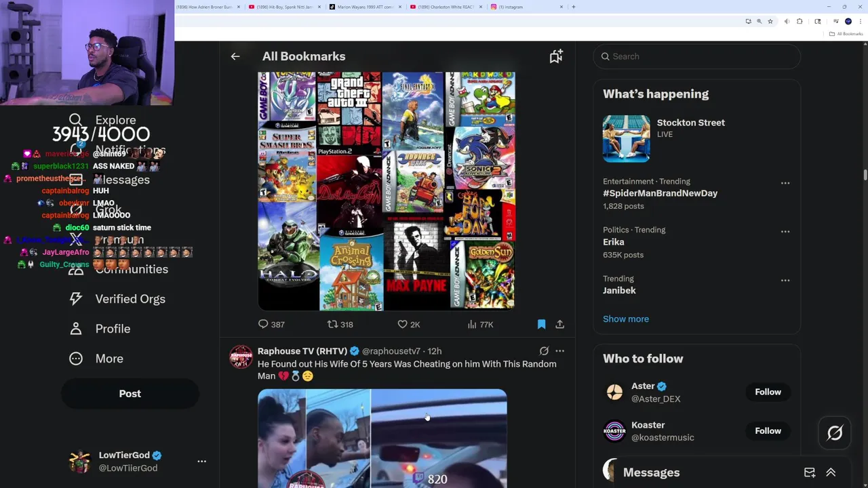Viewport: 868px width, 488px height.
Task: Open the Communities sidebar item
Action: coord(118,269)
